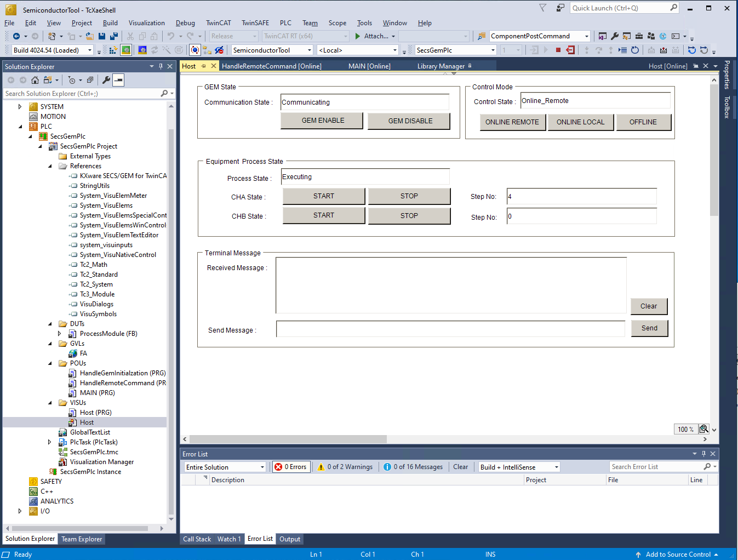Expand the I/O tree node
This screenshot has height=560, width=738.
pyautogui.click(x=20, y=511)
